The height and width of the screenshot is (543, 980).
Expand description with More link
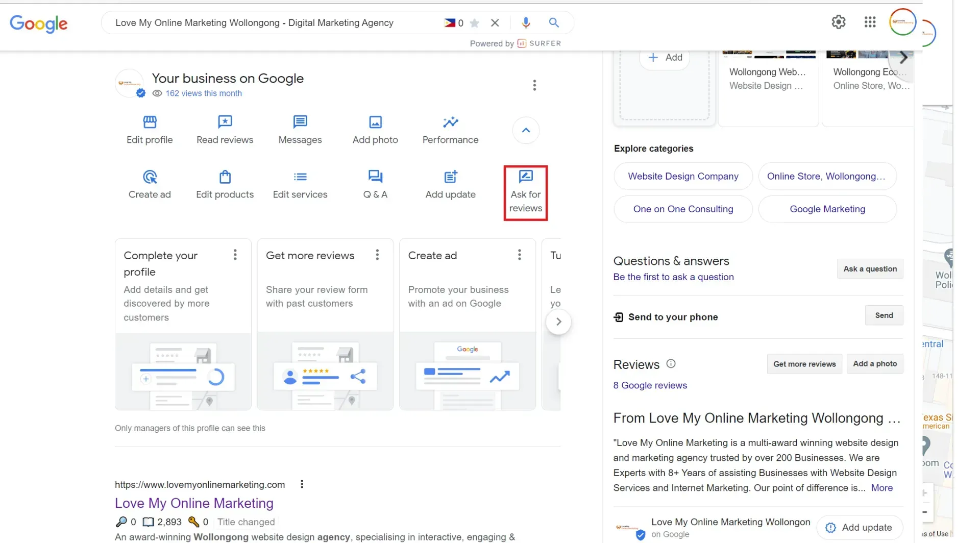point(881,488)
